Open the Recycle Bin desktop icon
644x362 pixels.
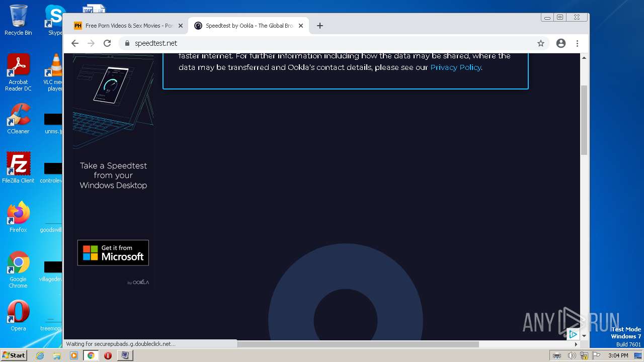(x=18, y=20)
